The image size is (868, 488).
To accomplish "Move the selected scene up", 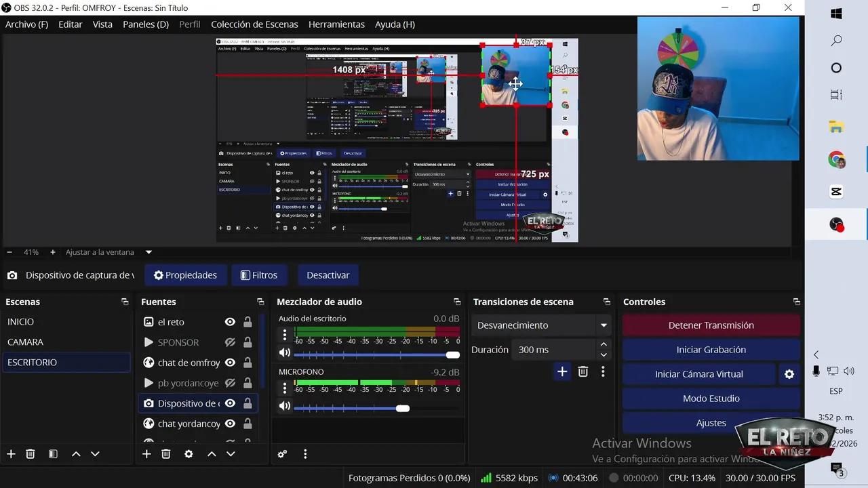I will [x=76, y=454].
